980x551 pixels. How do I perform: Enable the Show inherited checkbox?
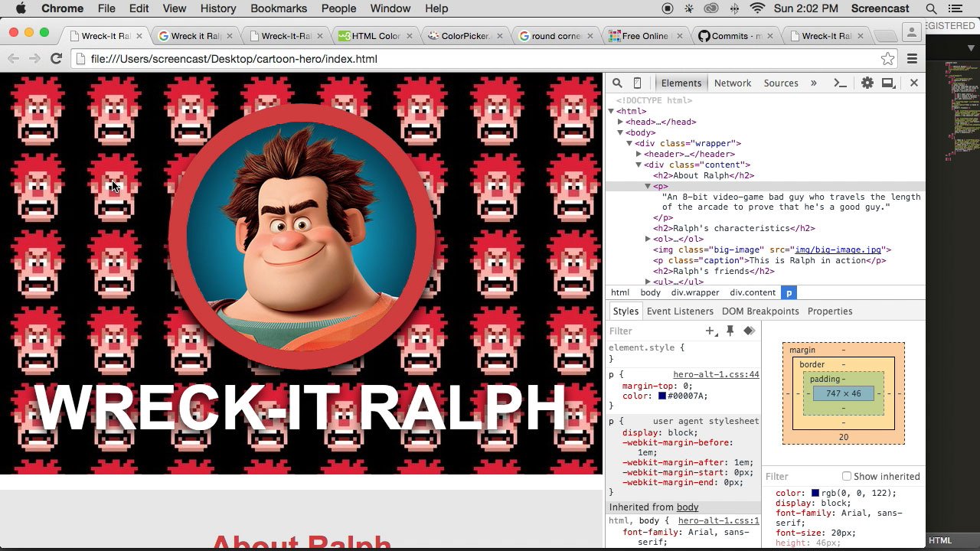click(x=847, y=476)
